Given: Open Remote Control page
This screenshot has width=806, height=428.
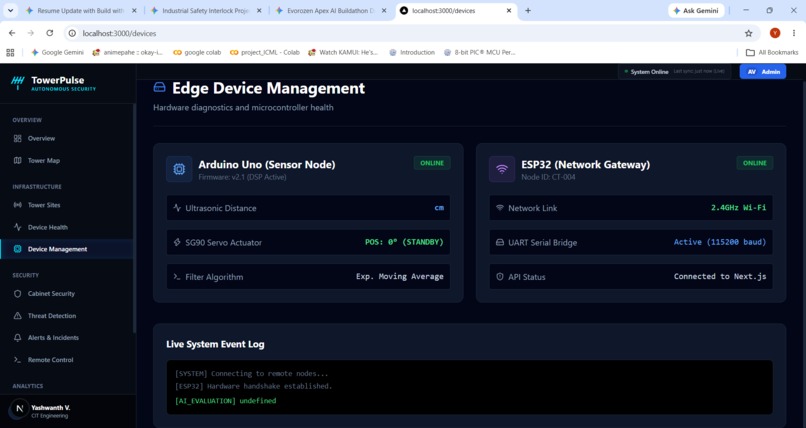Looking at the screenshot, I should click(67, 360).
